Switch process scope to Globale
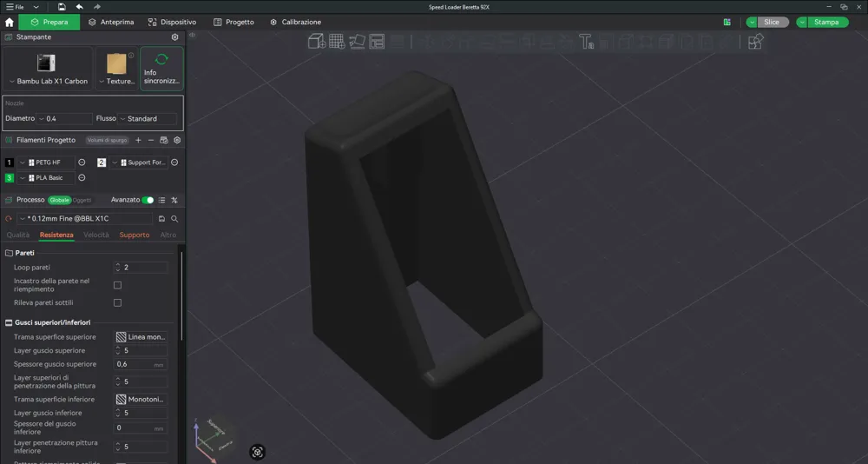The width and height of the screenshot is (868, 464). [x=59, y=200]
